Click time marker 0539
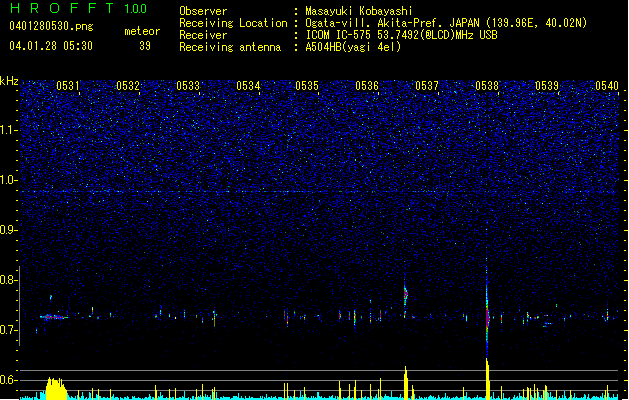Viewport: 629px width, 400px height. 547,86
